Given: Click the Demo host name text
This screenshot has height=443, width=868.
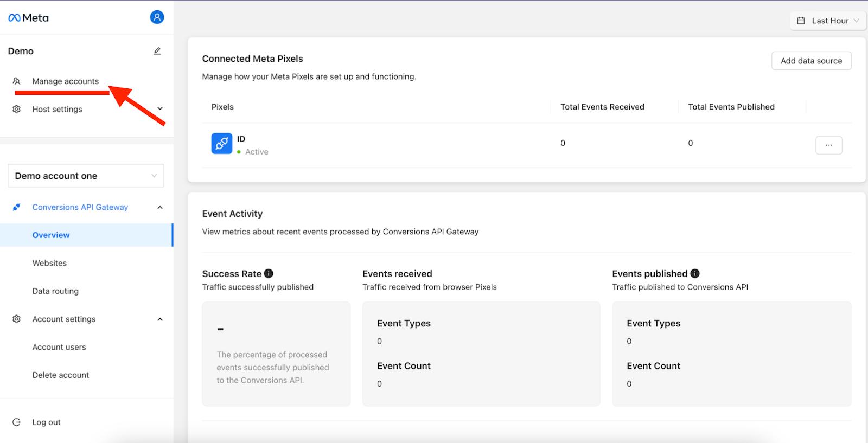Looking at the screenshot, I should [x=21, y=51].
